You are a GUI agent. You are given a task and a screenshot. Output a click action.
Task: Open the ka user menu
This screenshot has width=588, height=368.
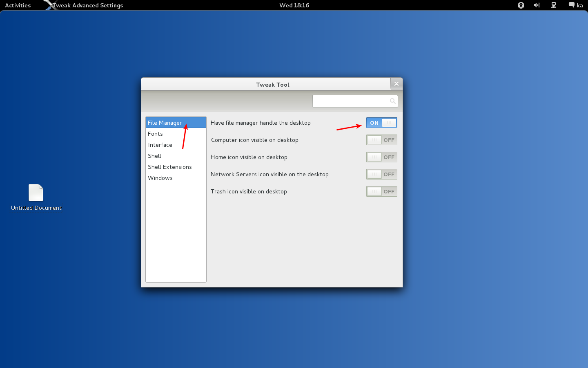pos(579,5)
